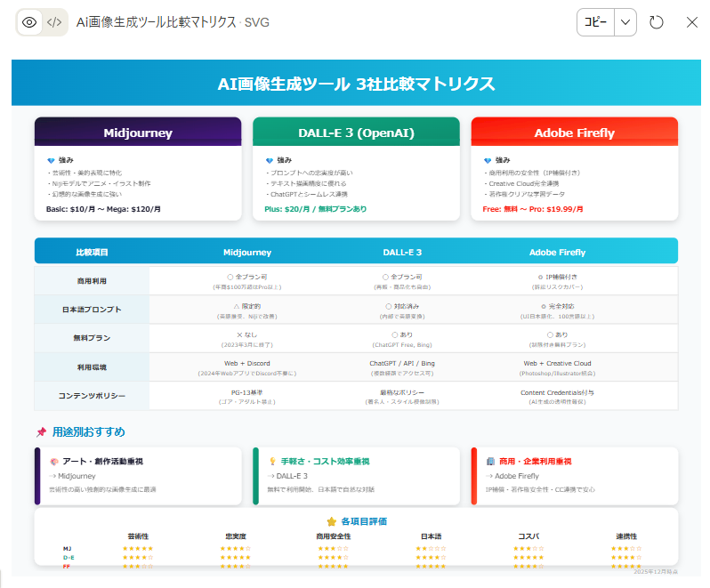The width and height of the screenshot is (710, 588).
Task: Click the diamond icon in the Midjourney card
Action: coord(52,160)
